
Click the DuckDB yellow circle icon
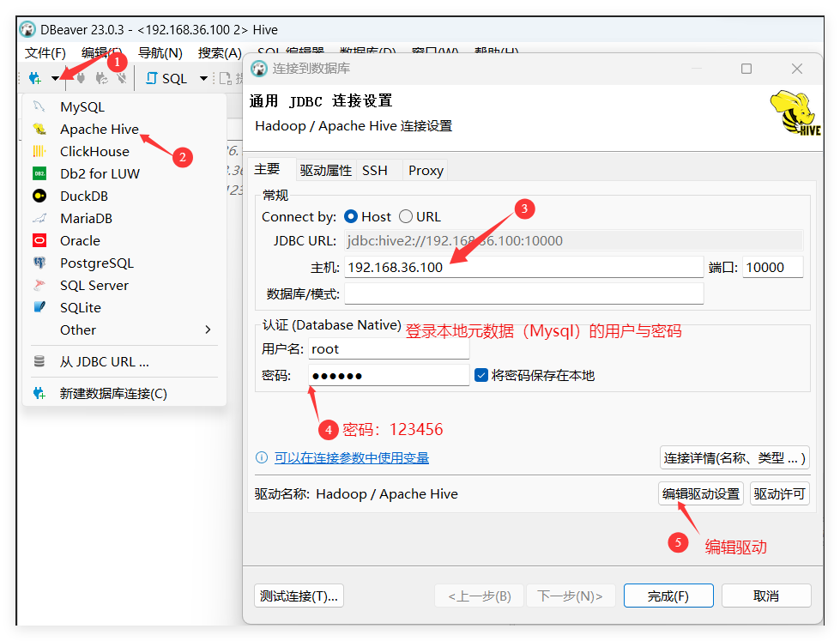[39, 197]
